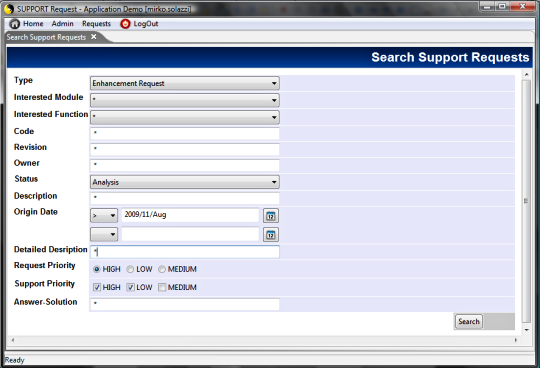
Task: Open the Admin menu
Action: coord(62,24)
